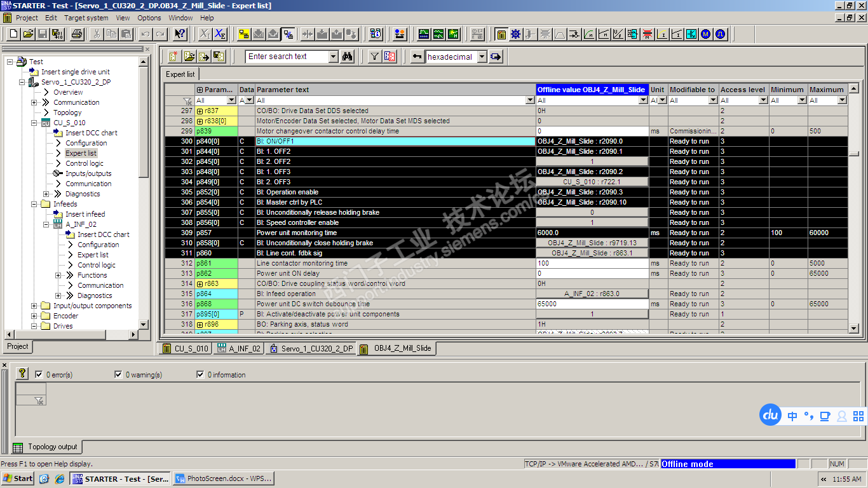Image resolution: width=868 pixels, height=488 pixels.
Task: Click 'CU_S_010 : r722.1' interconnection button
Action: 592,182
